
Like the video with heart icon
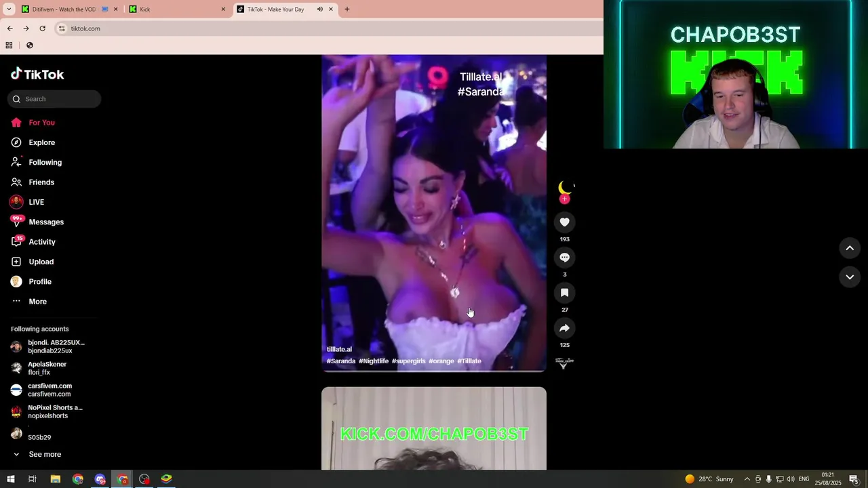(x=564, y=222)
